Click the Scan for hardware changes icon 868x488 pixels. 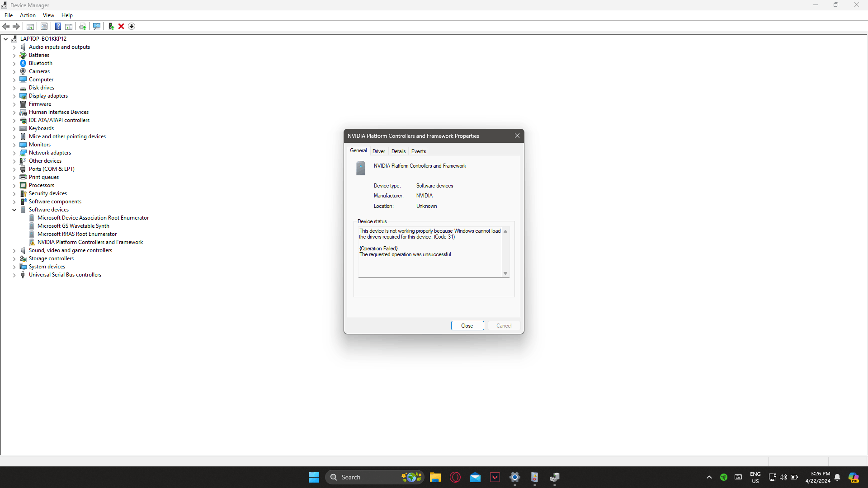96,26
